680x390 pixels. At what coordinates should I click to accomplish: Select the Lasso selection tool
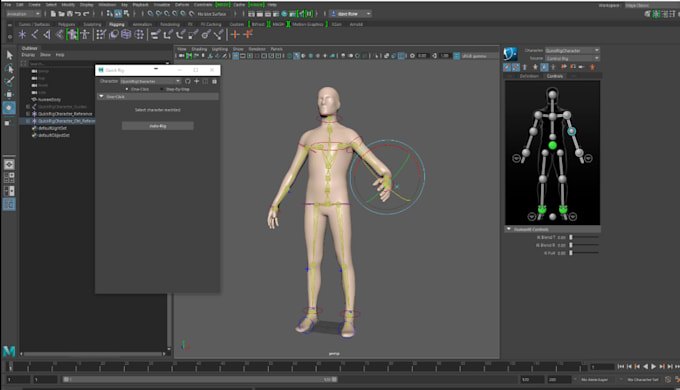tap(9, 68)
